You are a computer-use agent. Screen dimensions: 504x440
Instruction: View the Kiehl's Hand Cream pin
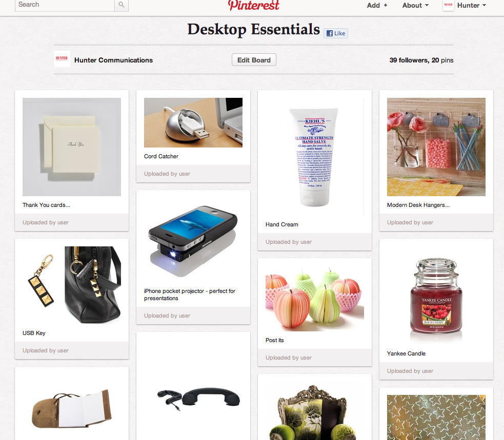(315, 157)
